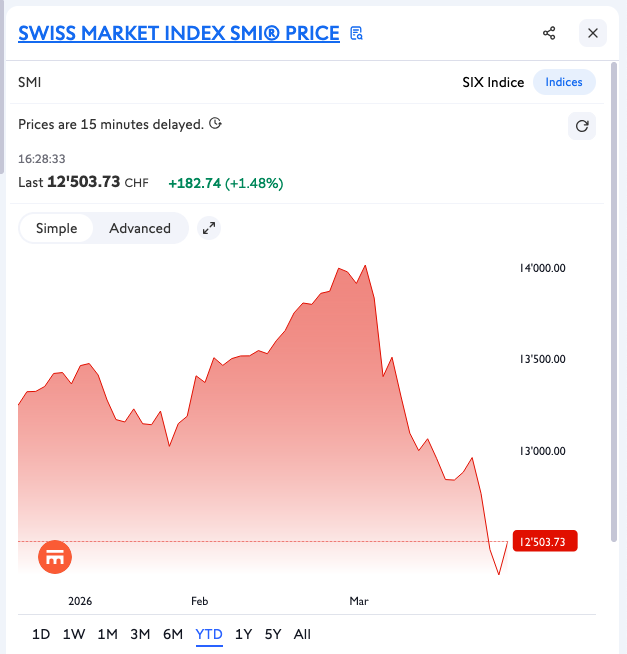The image size is (627, 654).
Task: Click the document search icon beside the title
Action: pyautogui.click(x=356, y=33)
